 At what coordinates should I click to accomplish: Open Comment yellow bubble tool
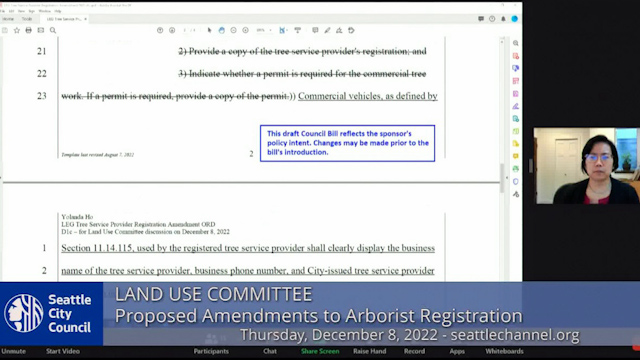[516, 156]
